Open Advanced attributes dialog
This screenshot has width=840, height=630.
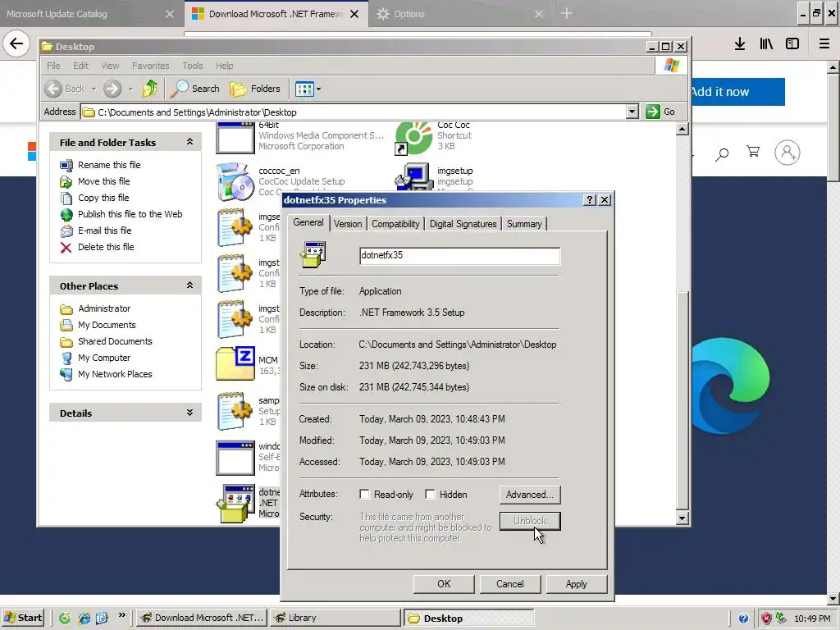530,495
